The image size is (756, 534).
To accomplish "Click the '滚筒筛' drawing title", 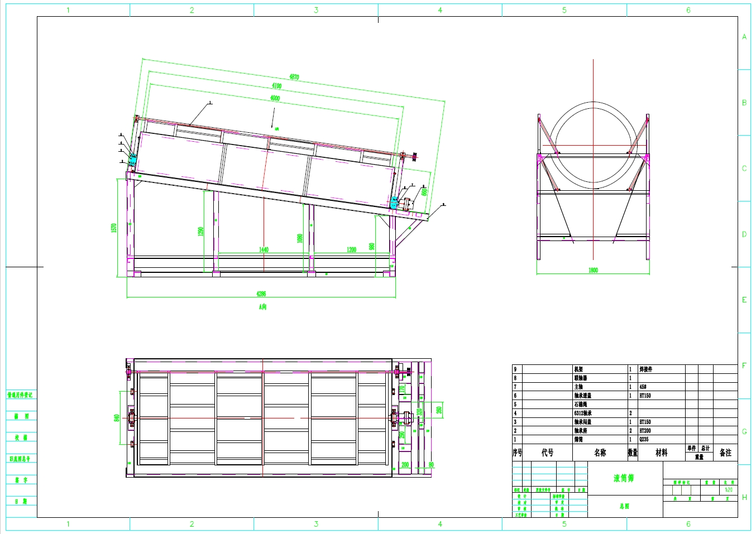I will coord(624,478).
